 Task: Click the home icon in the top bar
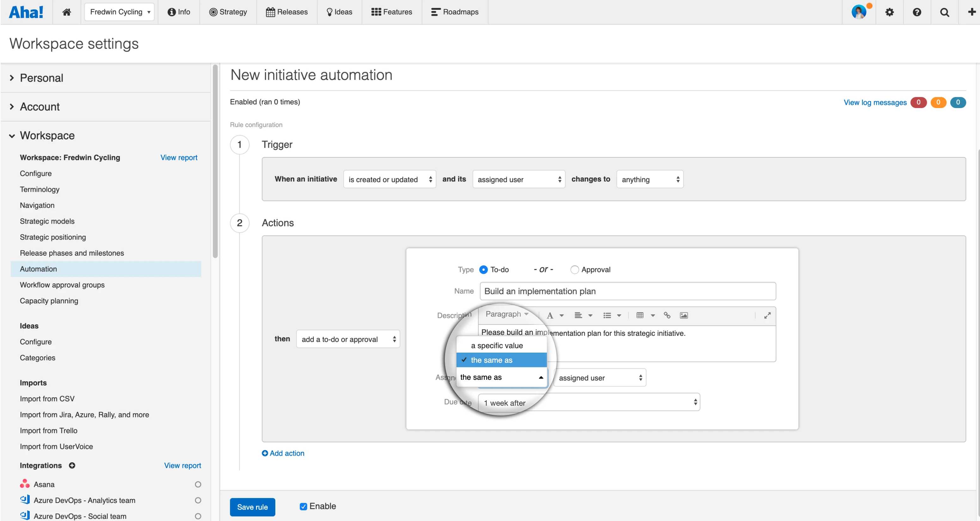[x=67, y=12]
